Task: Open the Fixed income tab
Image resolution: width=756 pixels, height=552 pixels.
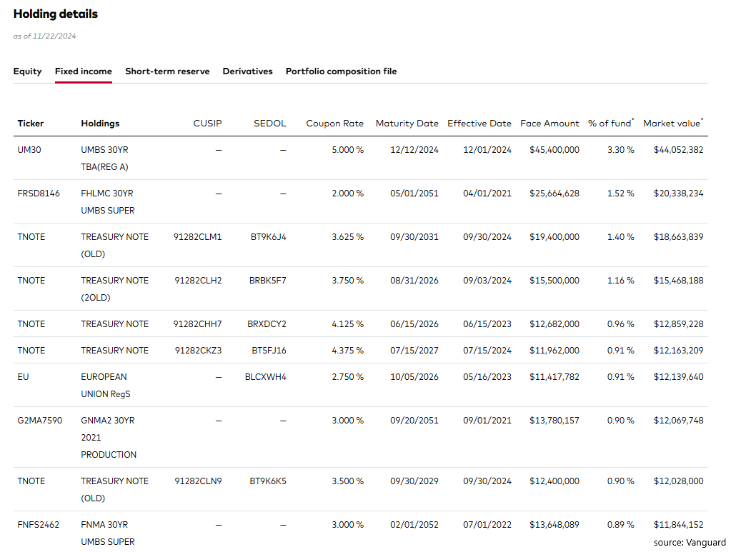Action: click(x=83, y=71)
